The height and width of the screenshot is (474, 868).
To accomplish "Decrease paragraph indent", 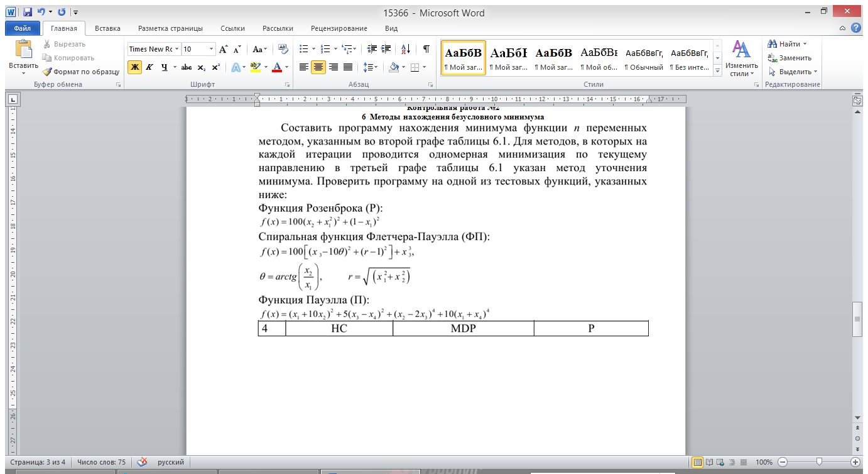I will pyautogui.click(x=372, y=49).
